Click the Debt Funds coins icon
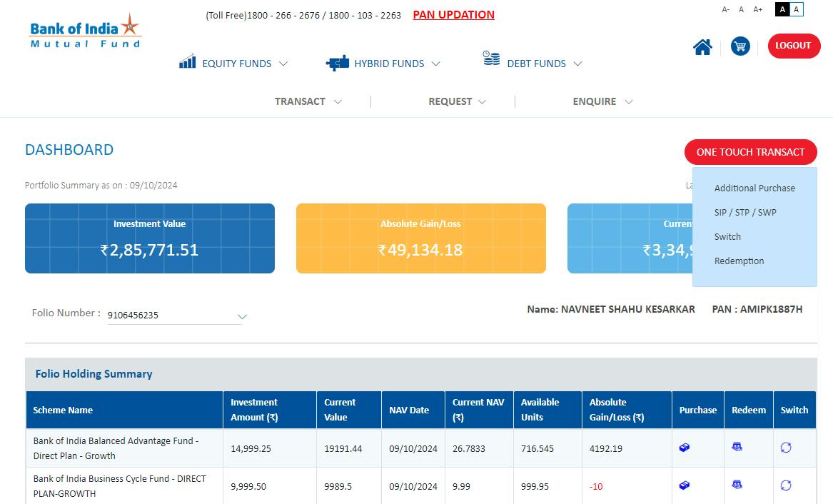The height and width of the screenshot is (504, 833). (491, 58)
